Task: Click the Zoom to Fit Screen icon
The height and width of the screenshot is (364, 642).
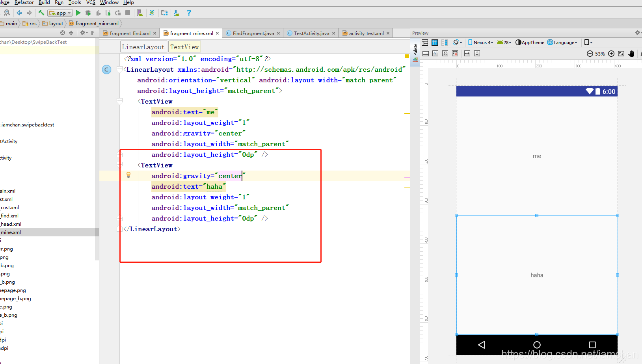Action: pyautogui.click(x=621, y=54)
